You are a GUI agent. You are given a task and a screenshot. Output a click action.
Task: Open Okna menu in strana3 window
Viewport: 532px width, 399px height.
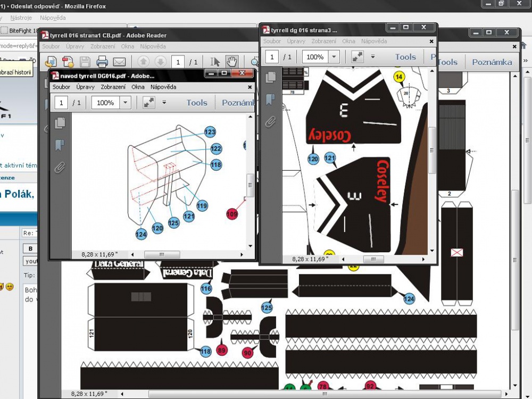coord(348,41)
